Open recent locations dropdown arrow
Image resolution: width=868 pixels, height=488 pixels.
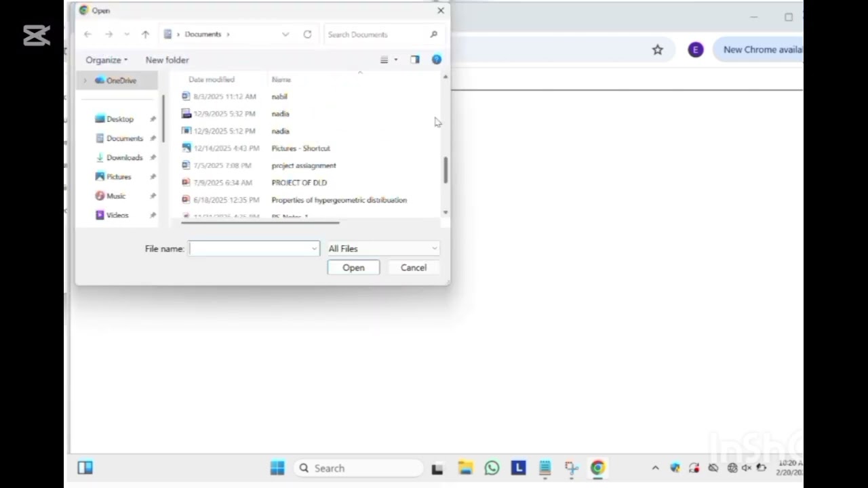click(x=127, y=35)
